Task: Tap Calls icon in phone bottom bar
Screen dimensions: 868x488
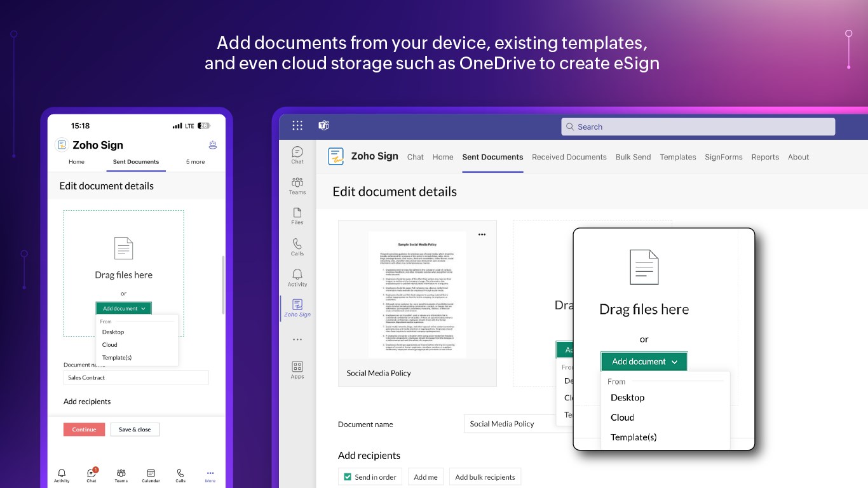Action: 180,476
